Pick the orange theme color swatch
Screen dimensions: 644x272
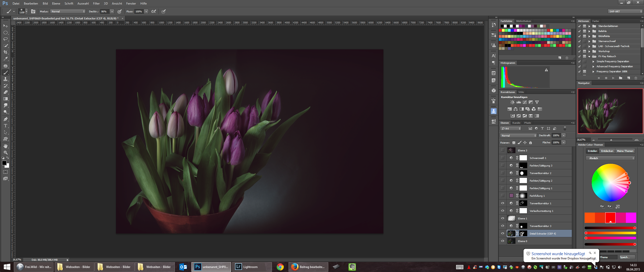pos(590,218)
